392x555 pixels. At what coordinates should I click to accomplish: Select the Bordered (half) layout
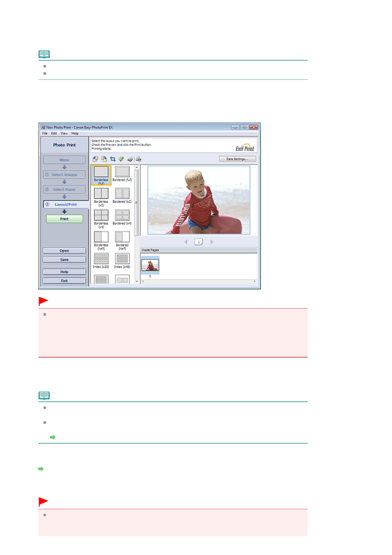(x=122, y=241)
